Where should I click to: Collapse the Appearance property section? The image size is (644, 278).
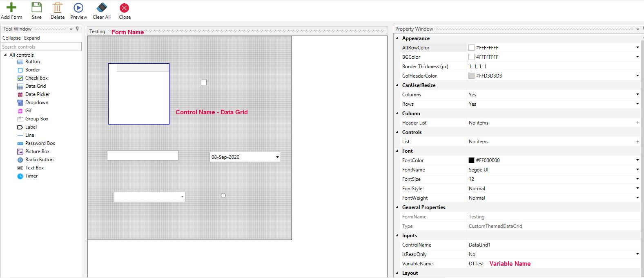click(397, 38)
